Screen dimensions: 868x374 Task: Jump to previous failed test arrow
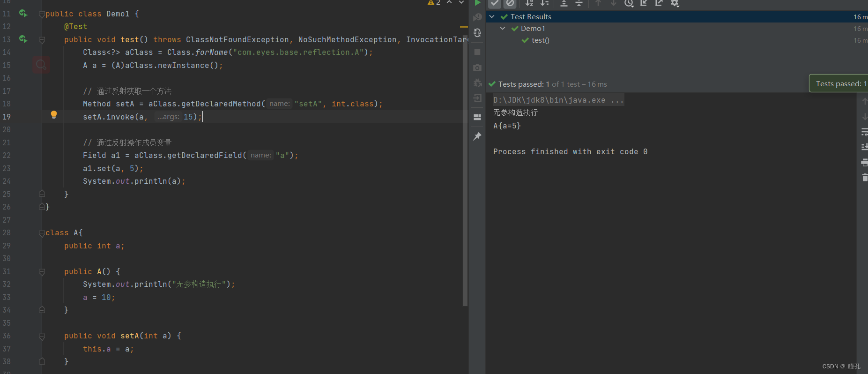(598, 3)
